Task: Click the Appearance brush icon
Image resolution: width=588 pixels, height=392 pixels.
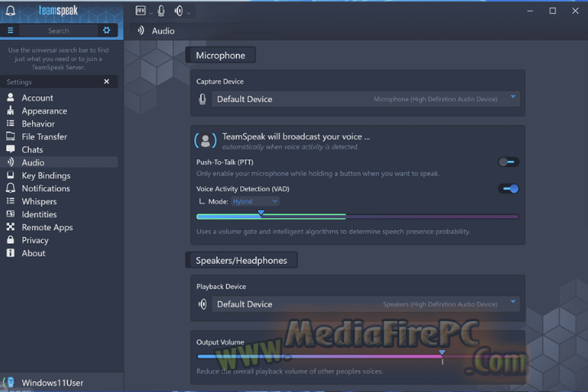Action: pos(11,111)
